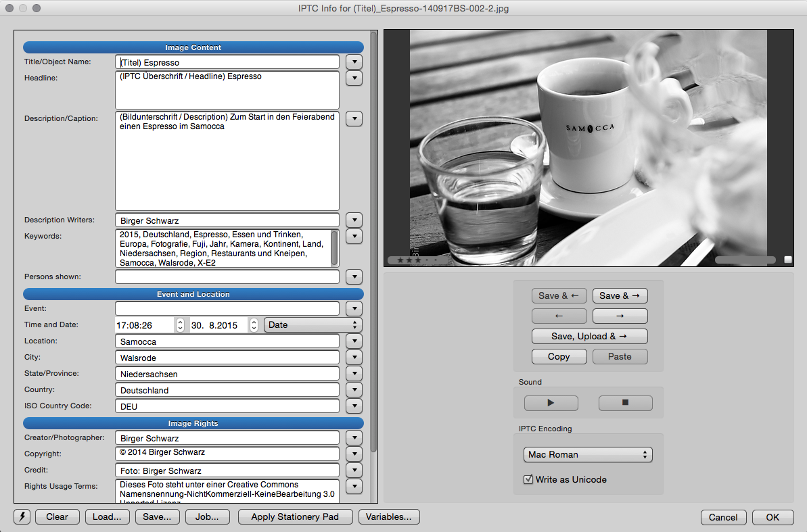Open the IPTC Encoding Mac Roman dropdown
Screen dimensions: 807x532
(x=587, y=455)
